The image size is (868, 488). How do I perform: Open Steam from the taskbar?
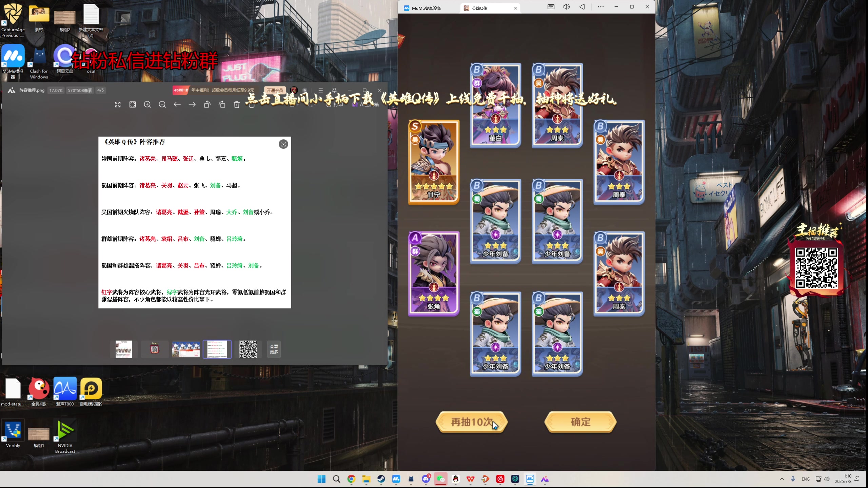tap(381, 479)
